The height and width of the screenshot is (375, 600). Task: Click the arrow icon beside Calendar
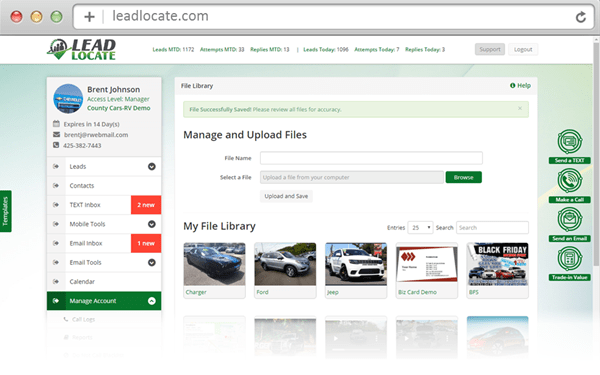pyautogui.click(x=56, y=282)
